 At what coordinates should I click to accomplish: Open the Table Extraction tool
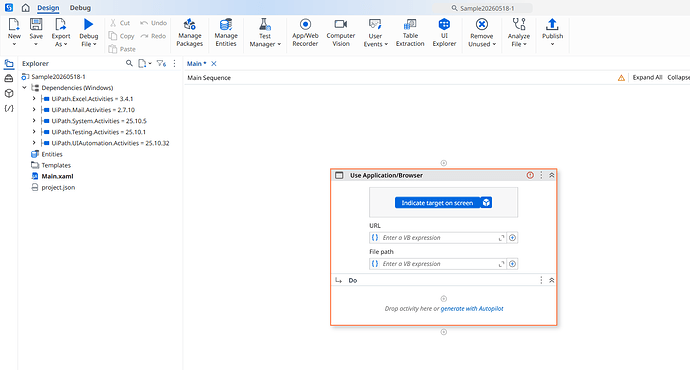(410, 32)
